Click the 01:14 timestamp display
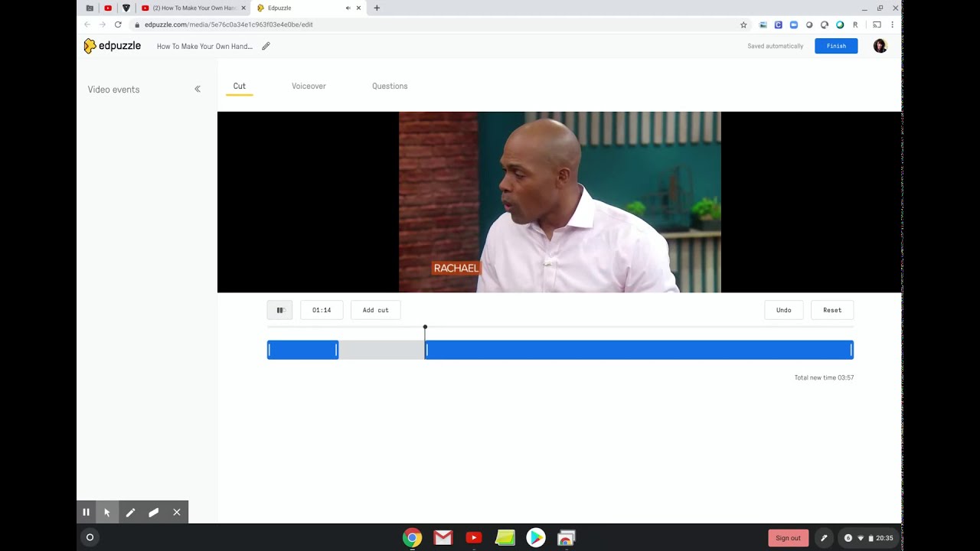Viewport: 980px width, 551px height. (x=322, y=310)
